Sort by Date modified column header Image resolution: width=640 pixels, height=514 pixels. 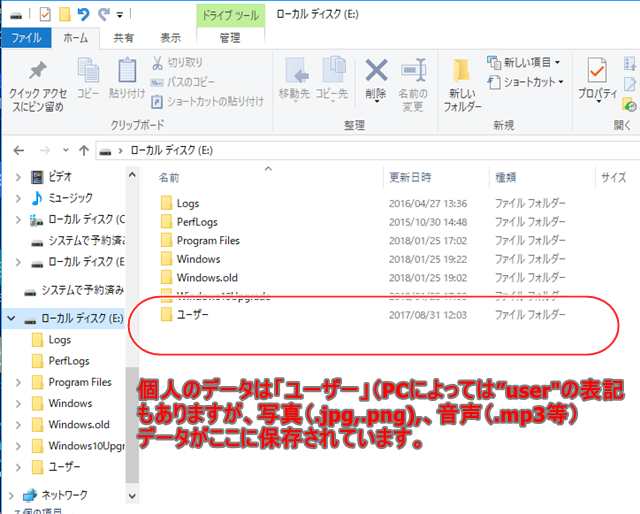(x=410, y=178)
